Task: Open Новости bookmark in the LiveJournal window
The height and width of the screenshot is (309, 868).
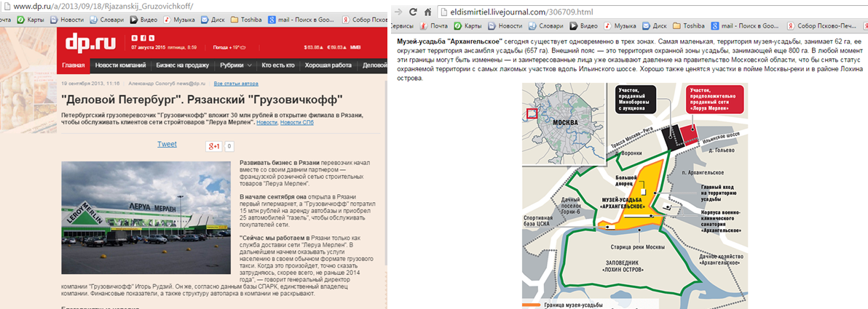Action: (x=505, y=26)
